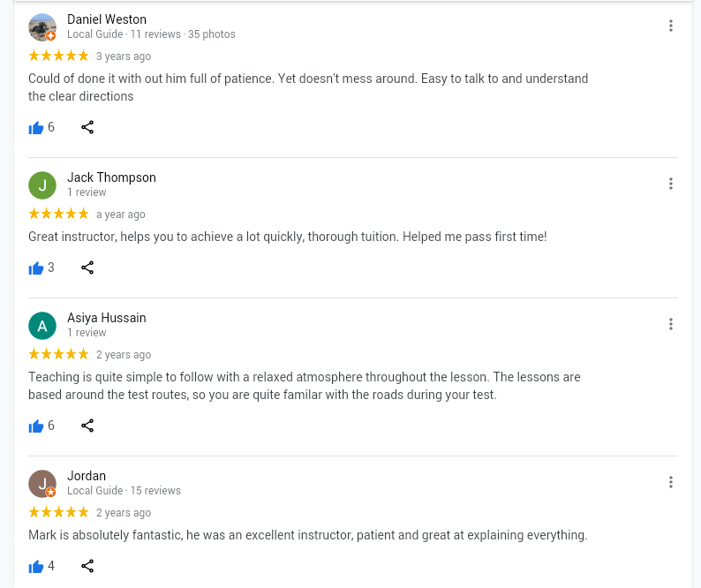This screenshot has height=588, width=701.
Task: Open more options for Daniel Weston's review
Action: click(671, 26)
